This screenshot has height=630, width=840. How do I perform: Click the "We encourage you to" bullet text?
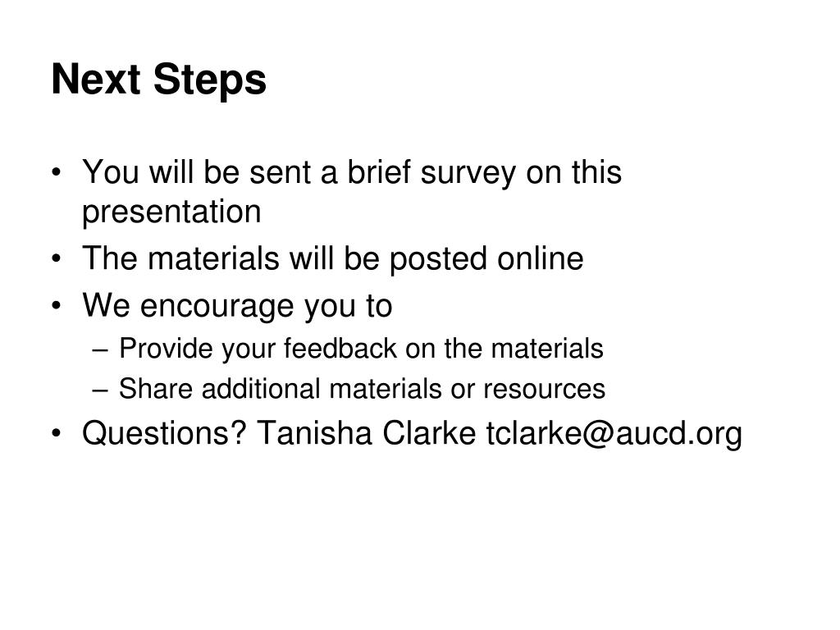click(237, 306)
